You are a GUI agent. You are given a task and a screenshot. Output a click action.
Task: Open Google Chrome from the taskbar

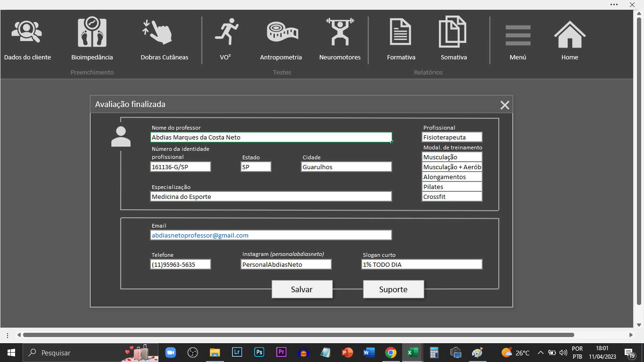pyautogui.click(x=390, y=353)
